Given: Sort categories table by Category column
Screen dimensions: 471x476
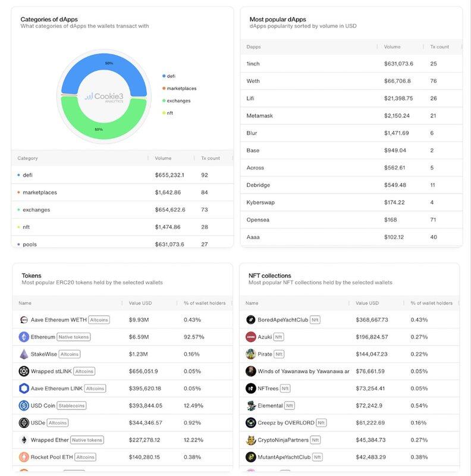Looking at the screenshot, I should 27,158.
